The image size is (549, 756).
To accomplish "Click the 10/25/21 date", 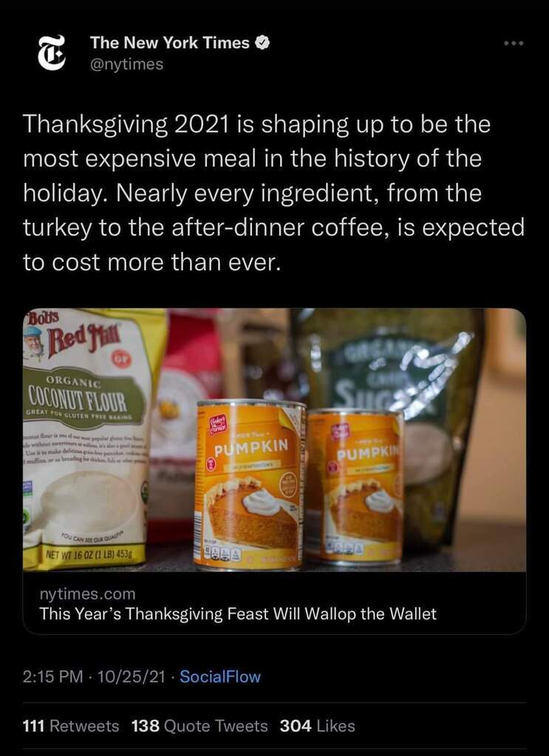I will (131, 676).
